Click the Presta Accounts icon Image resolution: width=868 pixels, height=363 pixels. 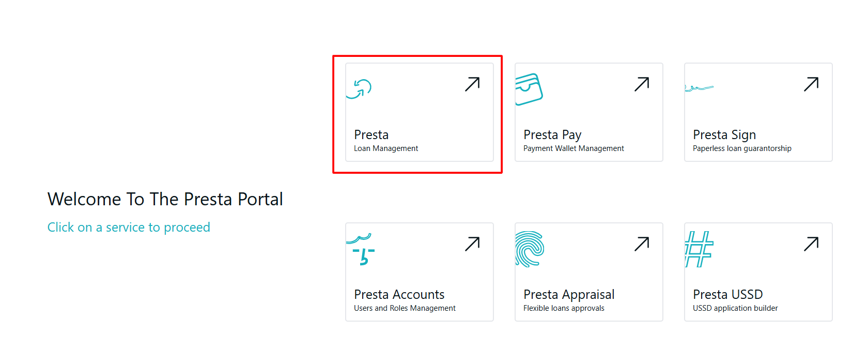coord(361,249)
